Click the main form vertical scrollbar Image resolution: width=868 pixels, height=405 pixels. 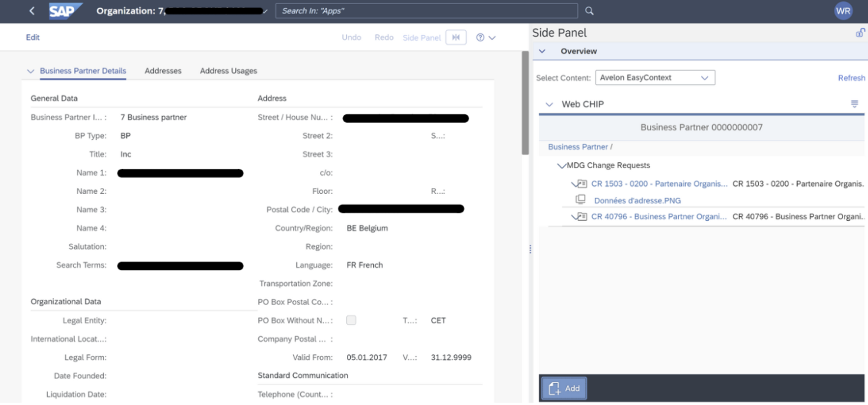tap(525, 103)
